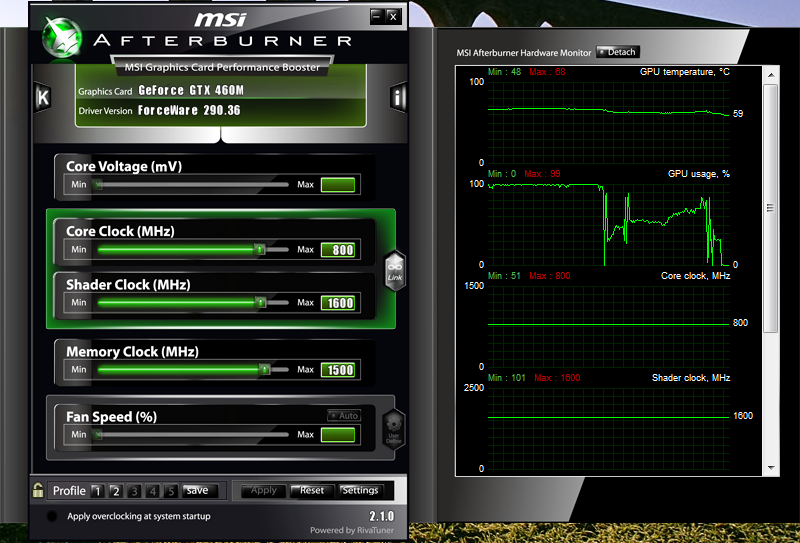Click the monitor scrollbar up arrow
800x543 pixels.
(x=771, y=75)
